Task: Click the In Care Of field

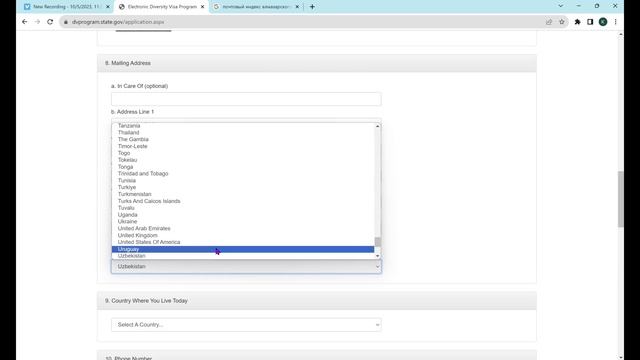Action: tap(246, 99)
